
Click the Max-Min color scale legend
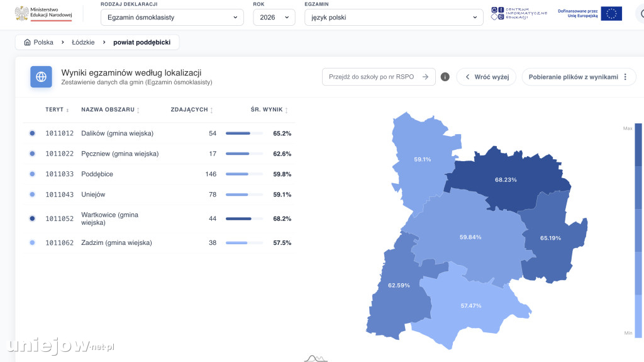[638, 230]
